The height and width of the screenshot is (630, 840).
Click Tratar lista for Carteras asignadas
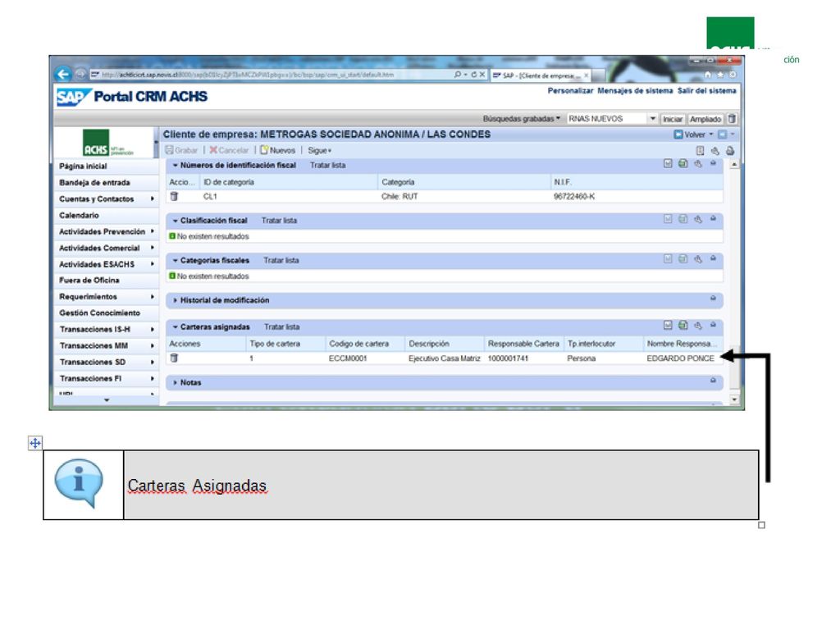coord(282,326)
